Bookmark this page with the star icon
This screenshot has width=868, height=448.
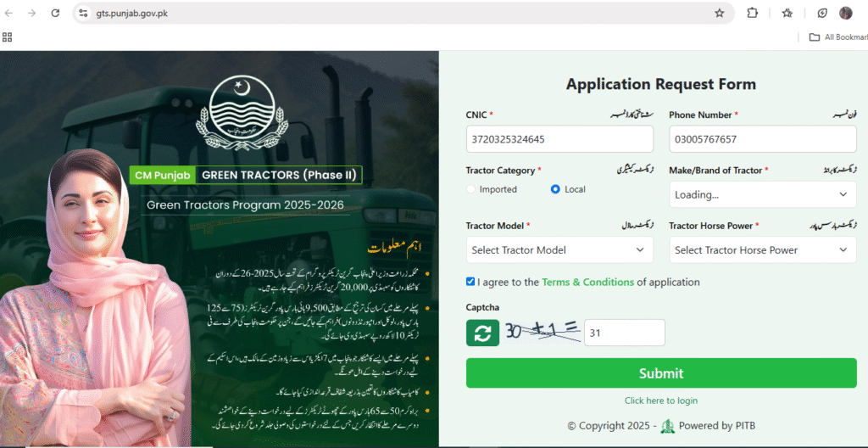click(x=719, y=13)
